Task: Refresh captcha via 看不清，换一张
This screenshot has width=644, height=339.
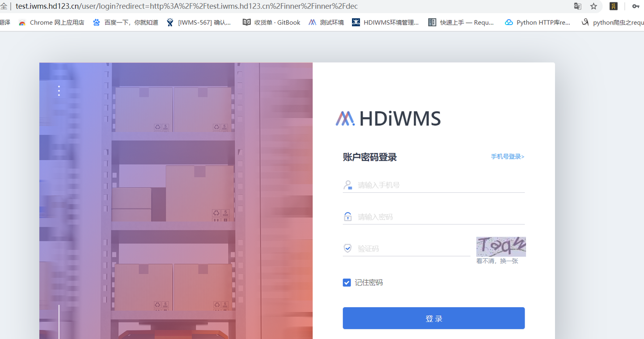Action: tap(497, 261)
